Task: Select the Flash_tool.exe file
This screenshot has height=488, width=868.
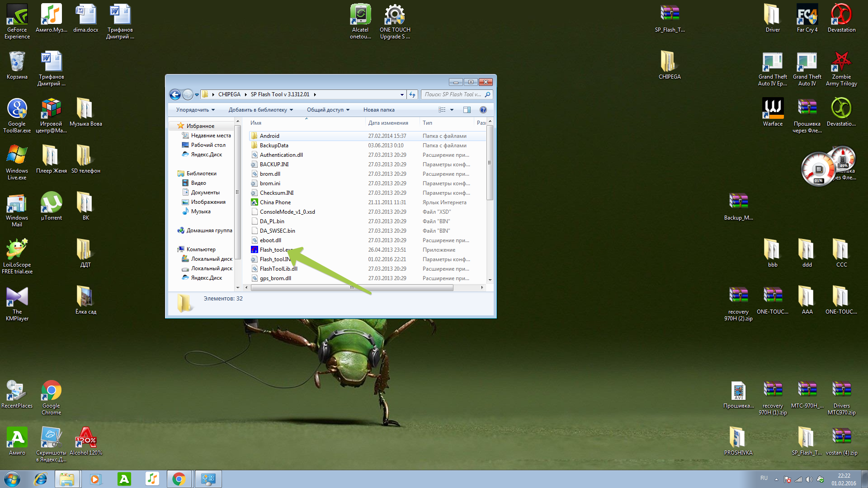Action: pyautogui.click(x=274, y=250)
